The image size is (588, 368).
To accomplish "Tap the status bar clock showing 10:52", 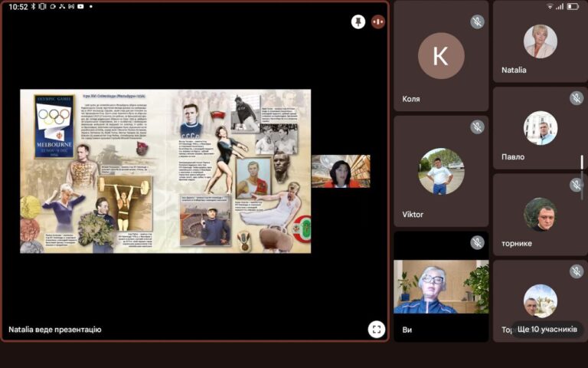I will (x=18, y=6).
